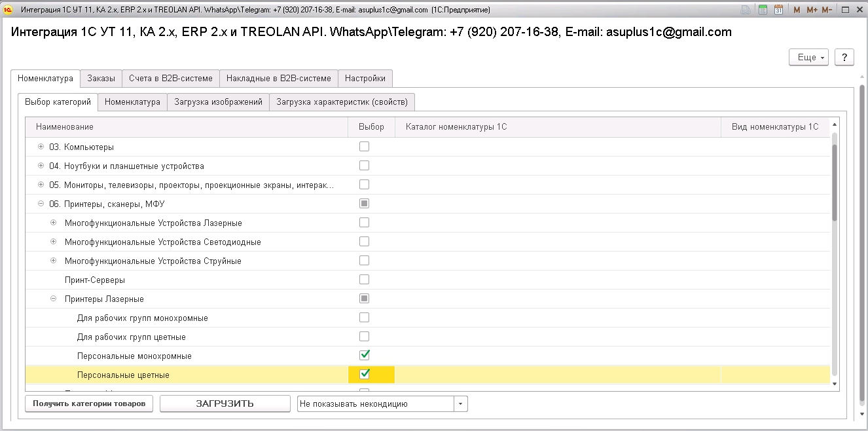Tick checkbox for Многофункциональные Устройства Струйные
The height and width of the screenshot is (431, 868).
point(364,260)
